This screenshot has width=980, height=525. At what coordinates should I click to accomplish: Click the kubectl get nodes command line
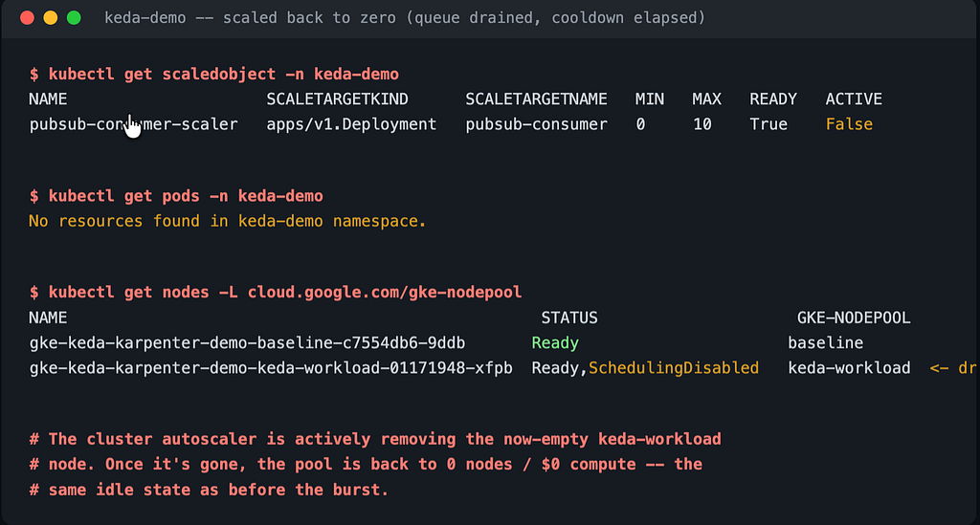275,293
